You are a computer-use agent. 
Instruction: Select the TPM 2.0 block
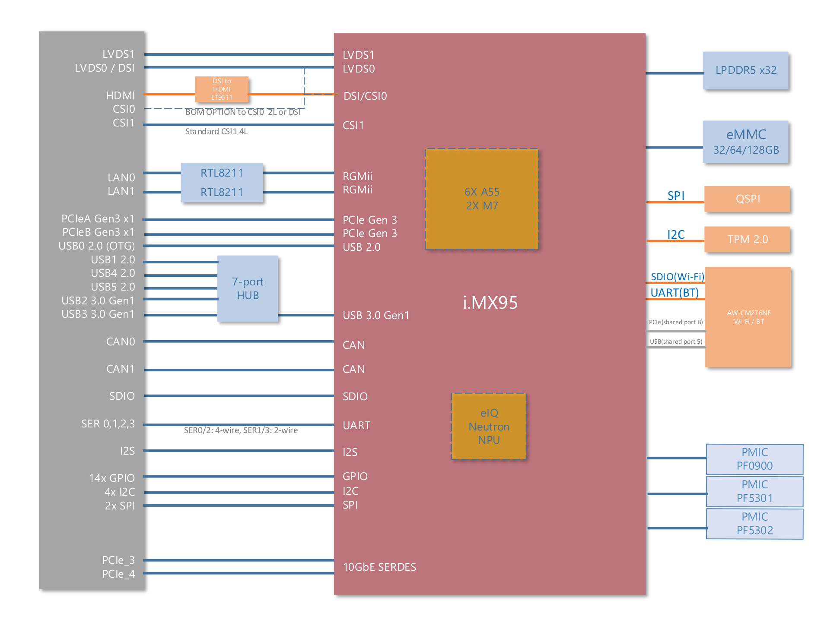coord(747,239)
